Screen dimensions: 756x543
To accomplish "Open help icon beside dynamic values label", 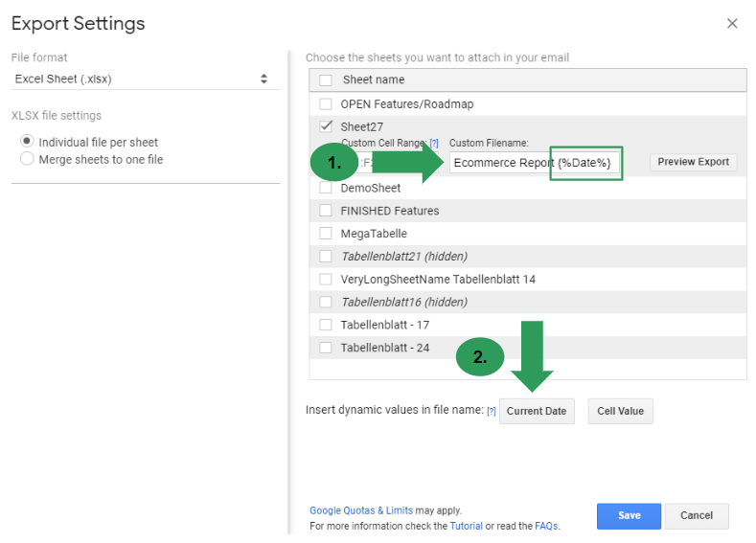I will 492,411.
